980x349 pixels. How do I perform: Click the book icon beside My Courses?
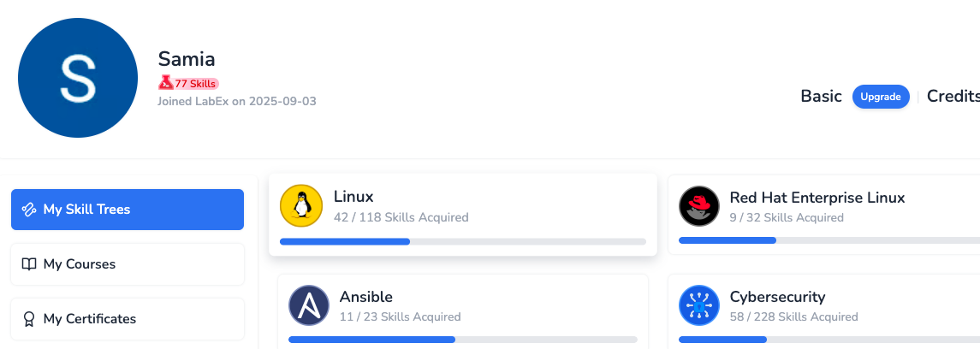(x=29, y=264)
